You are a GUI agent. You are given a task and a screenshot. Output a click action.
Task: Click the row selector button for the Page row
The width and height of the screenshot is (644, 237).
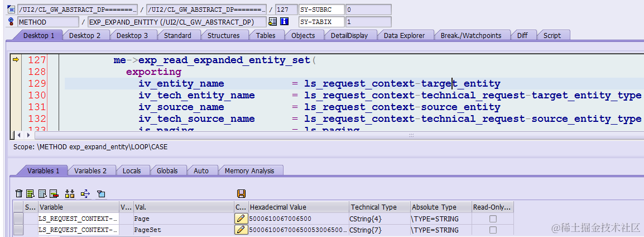18,219
